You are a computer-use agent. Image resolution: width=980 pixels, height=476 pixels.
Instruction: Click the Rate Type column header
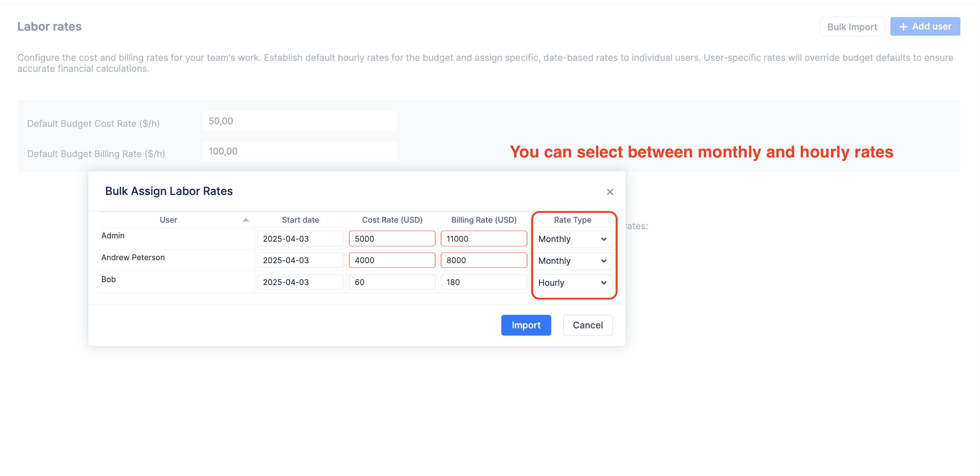coord(572,220)
